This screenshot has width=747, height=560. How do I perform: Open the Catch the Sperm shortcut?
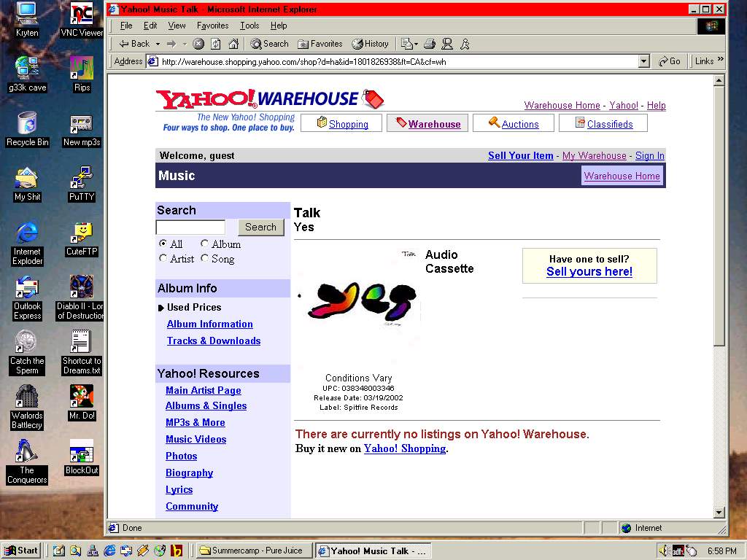[27, 353]
